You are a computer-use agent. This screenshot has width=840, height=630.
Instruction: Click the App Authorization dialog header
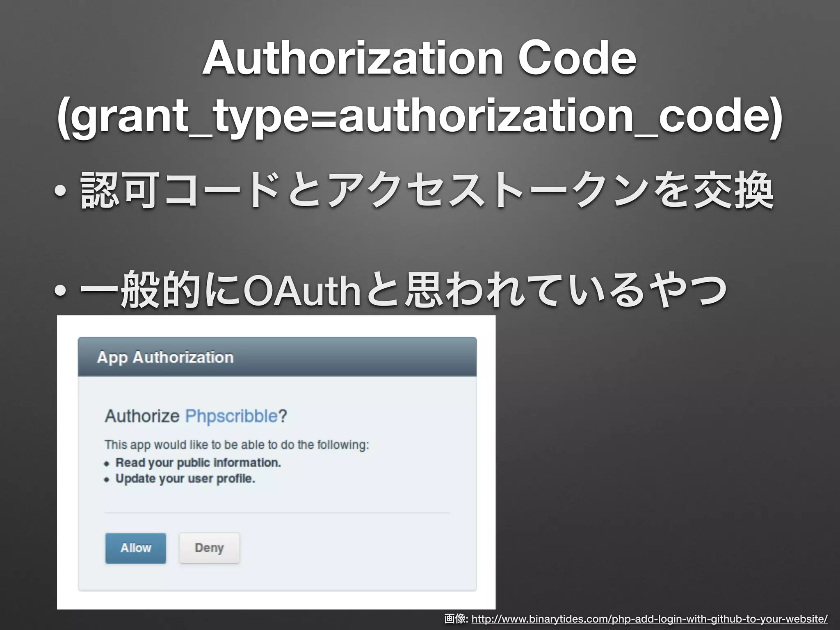click(x=277, y=357)
